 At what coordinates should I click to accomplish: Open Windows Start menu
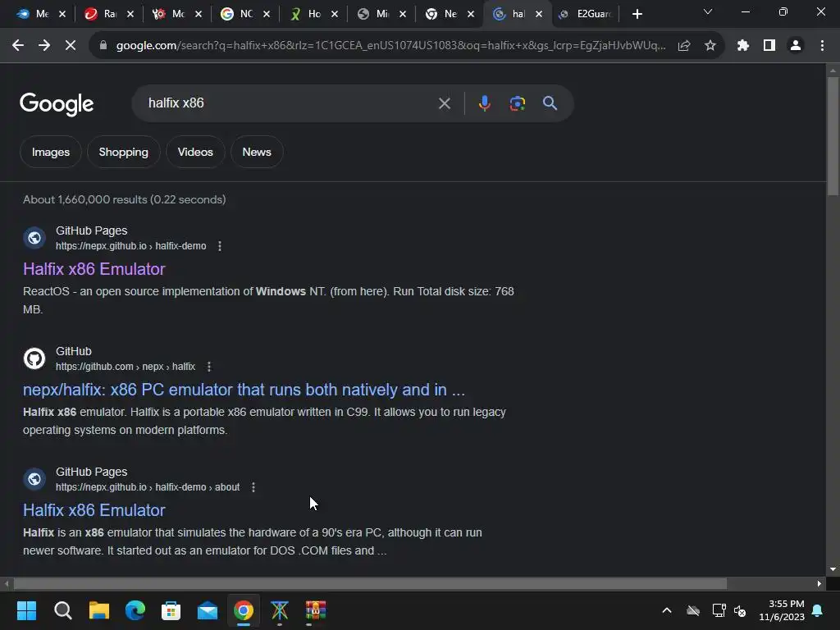[26, 610]
